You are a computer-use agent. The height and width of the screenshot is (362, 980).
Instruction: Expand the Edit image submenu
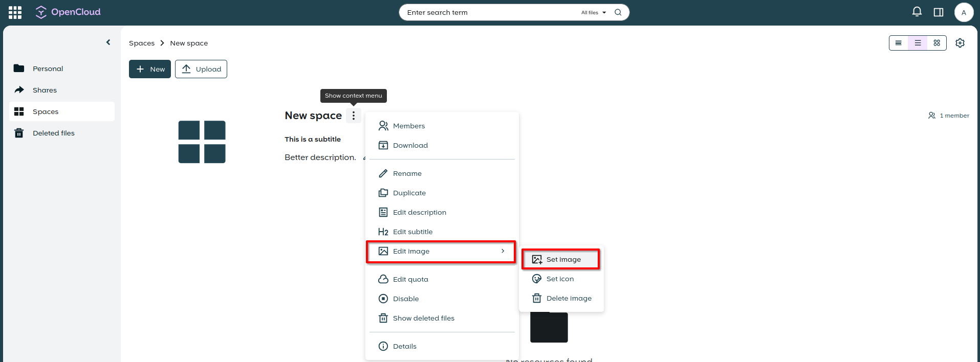441,251
